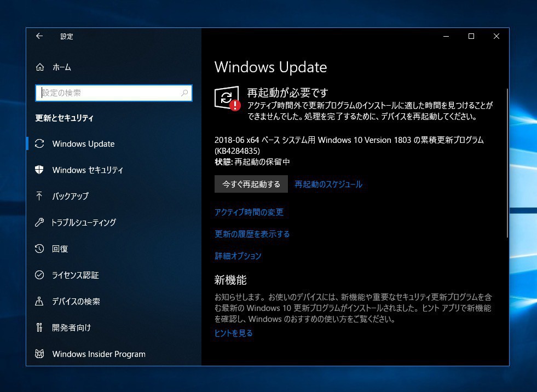Screen dimensions: 537x392
Task: Click the 状態: 再起動の保留中 status text
Action: tap(252, 162)
